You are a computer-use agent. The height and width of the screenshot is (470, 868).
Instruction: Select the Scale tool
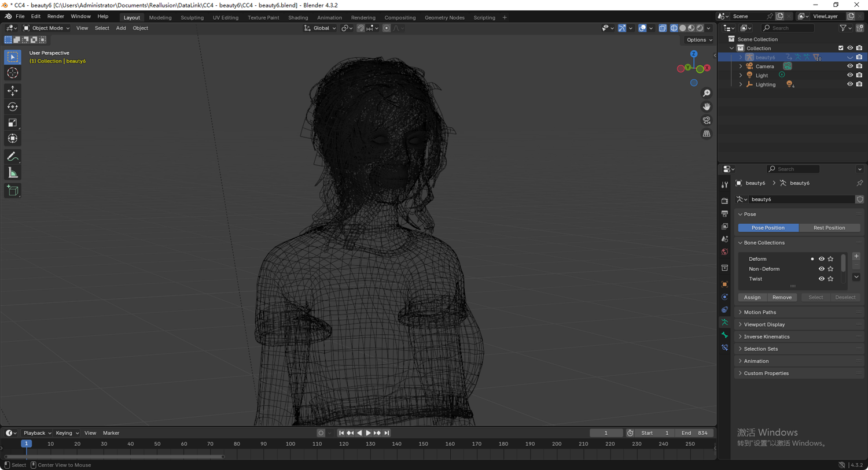pyautogui.click(x=13, y=123)
